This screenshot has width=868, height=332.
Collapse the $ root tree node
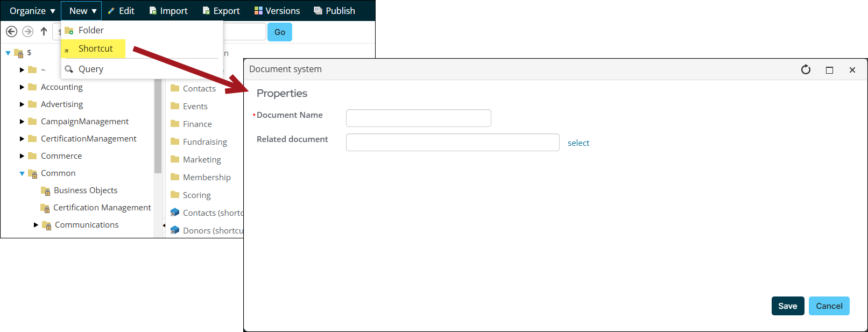[x=8, y=53]
